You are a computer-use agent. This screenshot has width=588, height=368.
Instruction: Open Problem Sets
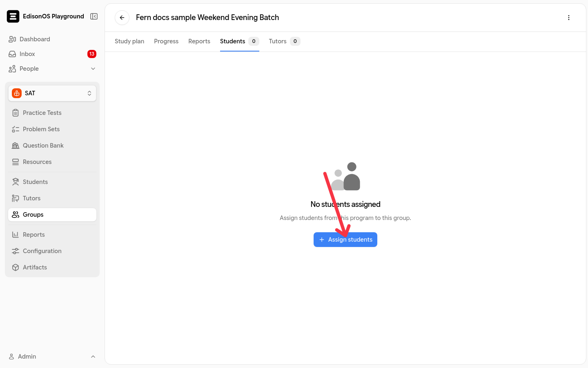[52, 129]
